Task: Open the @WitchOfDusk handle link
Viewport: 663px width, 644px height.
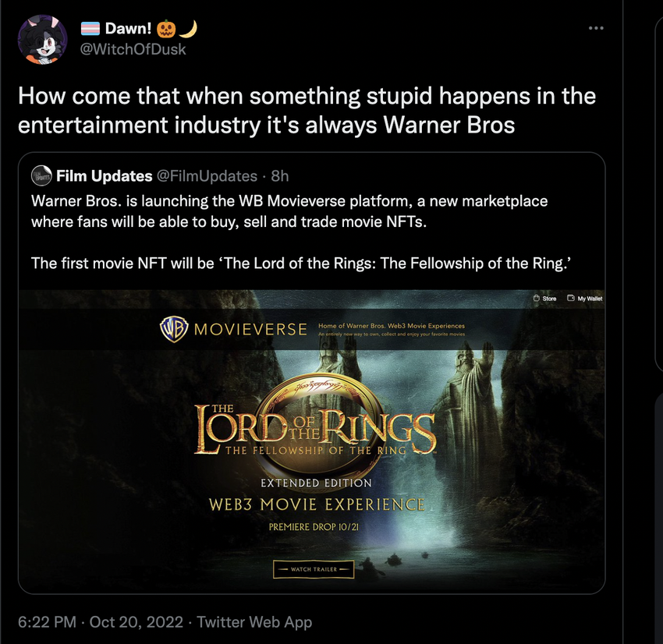Action: click(x=133, y=49)
